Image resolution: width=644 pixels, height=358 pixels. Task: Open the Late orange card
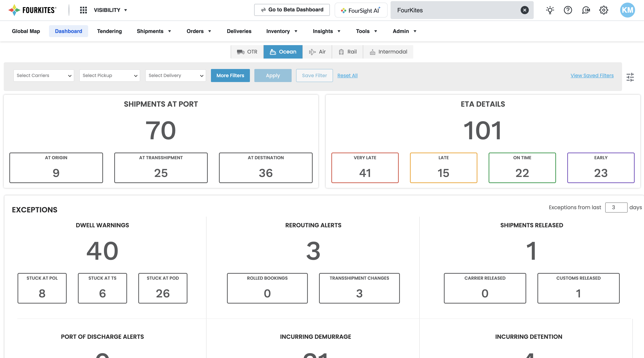pos(443,168)
